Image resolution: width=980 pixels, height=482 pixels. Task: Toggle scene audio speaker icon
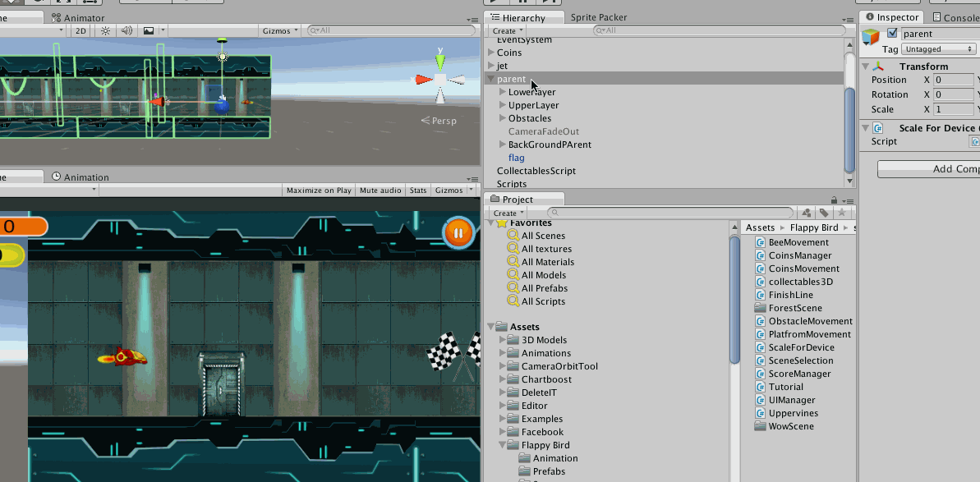(127, 30)
